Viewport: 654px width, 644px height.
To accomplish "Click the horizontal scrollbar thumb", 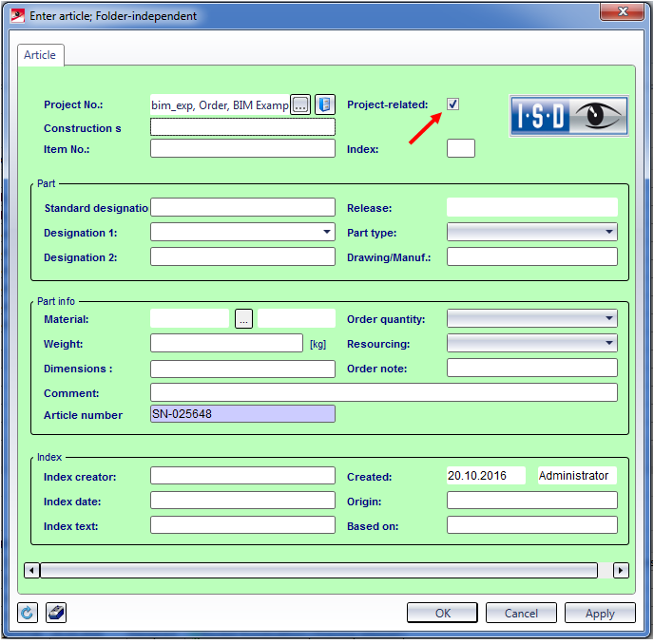I will point(318,570).
